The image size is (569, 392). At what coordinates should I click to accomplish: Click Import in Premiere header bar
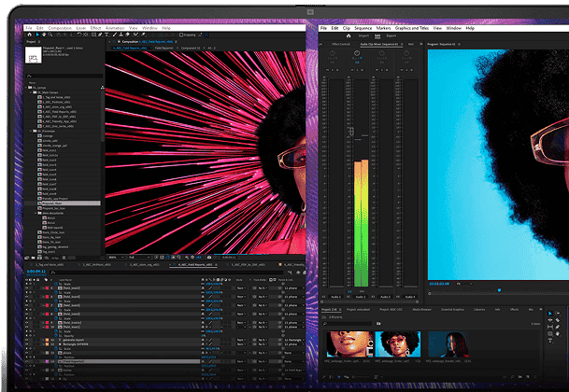tap(363, 35)
